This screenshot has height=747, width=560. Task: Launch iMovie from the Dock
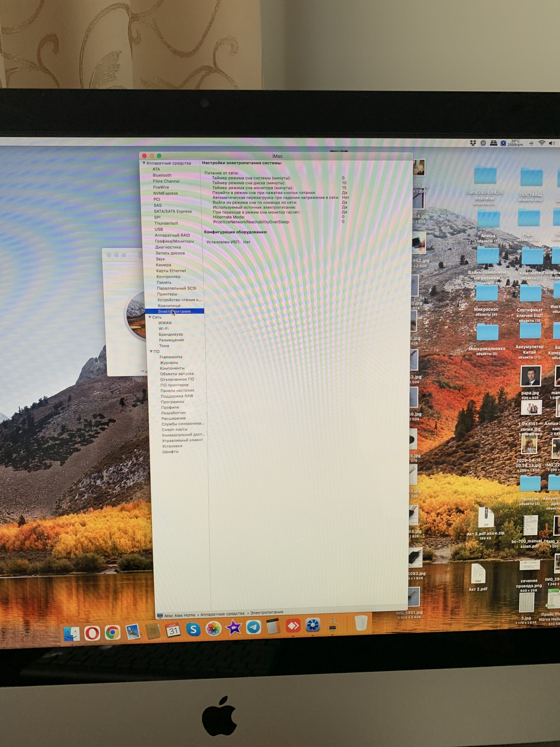click(x=233, y=628)
